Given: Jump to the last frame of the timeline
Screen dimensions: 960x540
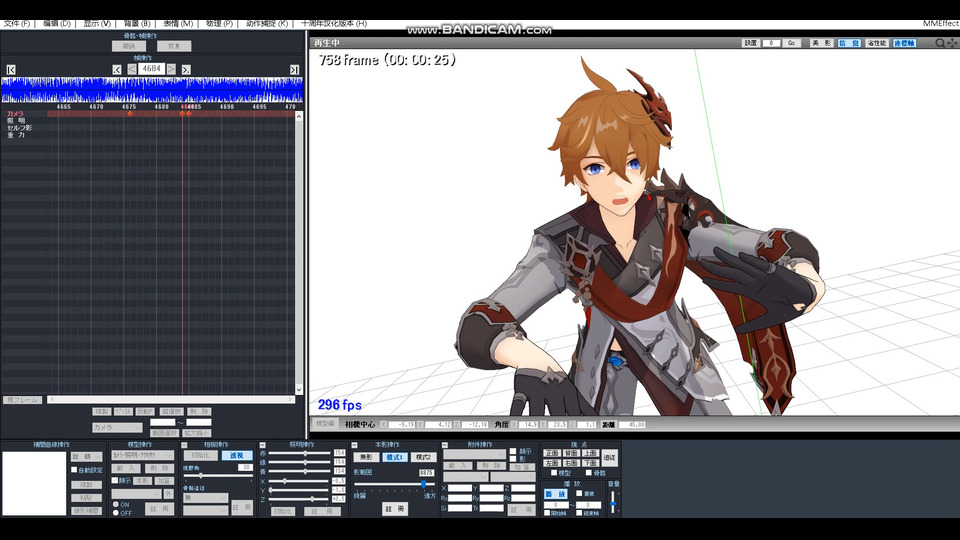Looking at the screenshot, I should click(x=294, y=70).
